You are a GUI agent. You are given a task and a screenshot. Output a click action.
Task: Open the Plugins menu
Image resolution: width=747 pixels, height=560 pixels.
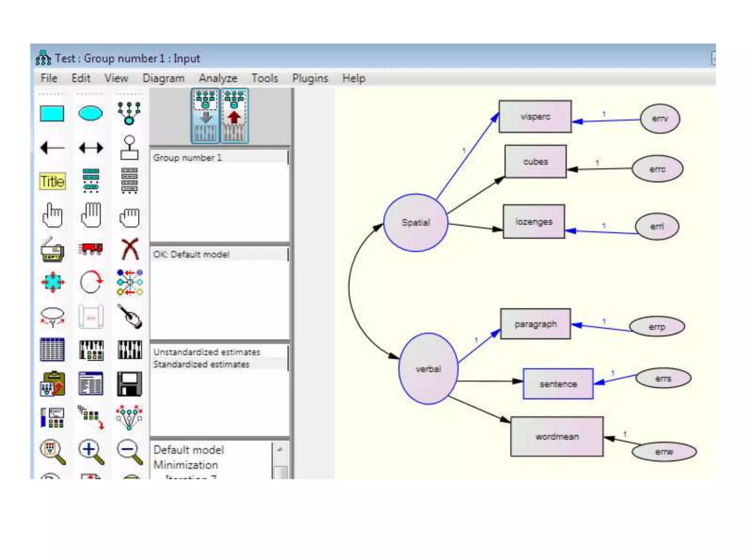[310, 78]
